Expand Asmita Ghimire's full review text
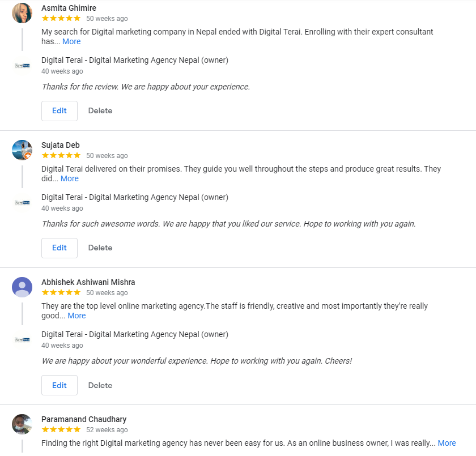The height and width of the screenshot is (456, 476). coord(71,41)
